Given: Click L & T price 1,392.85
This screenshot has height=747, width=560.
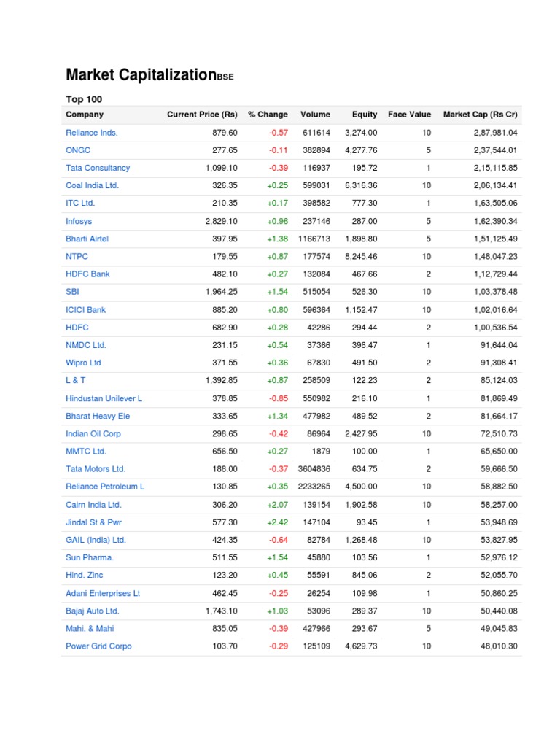Looking at the screenshot, I should point(222,381).
